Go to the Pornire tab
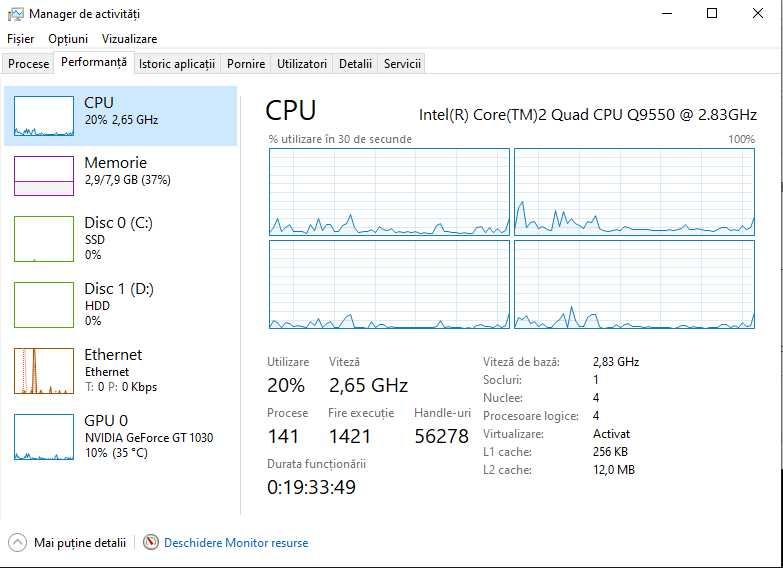Screen dimensions: 783x568 (x=246, y=64)
